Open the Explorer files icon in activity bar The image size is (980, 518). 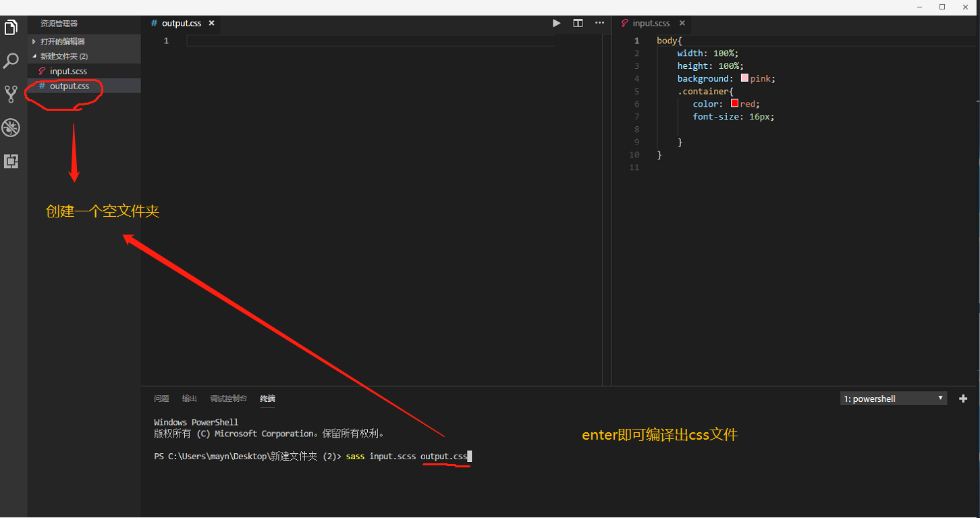(11, 28)
